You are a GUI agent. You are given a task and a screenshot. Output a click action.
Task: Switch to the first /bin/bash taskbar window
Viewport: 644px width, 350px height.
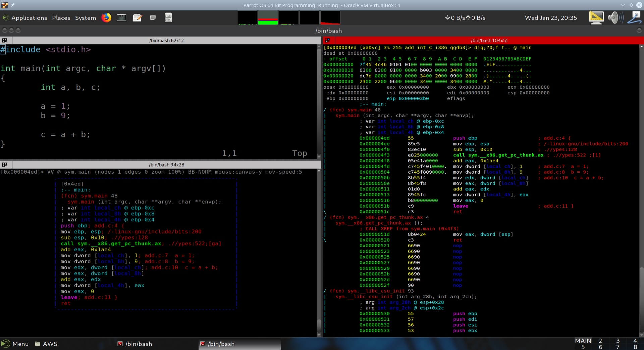point(135,344)
